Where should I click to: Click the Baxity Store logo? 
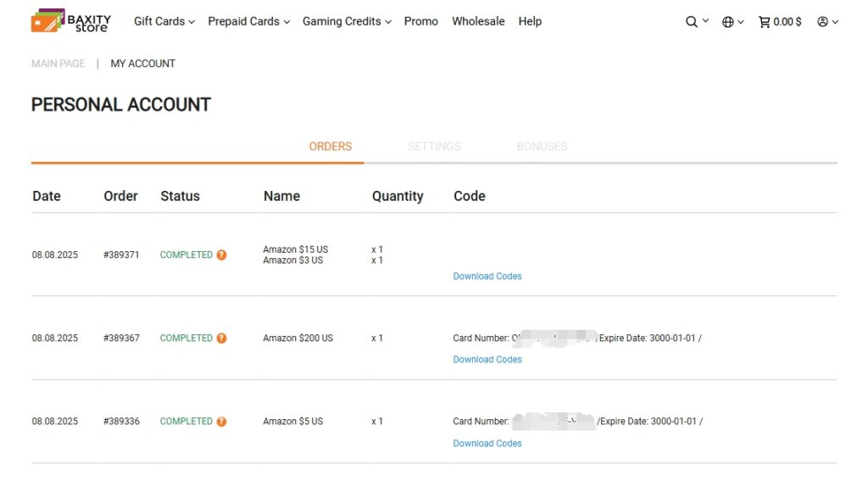click(x=71, y=21)
